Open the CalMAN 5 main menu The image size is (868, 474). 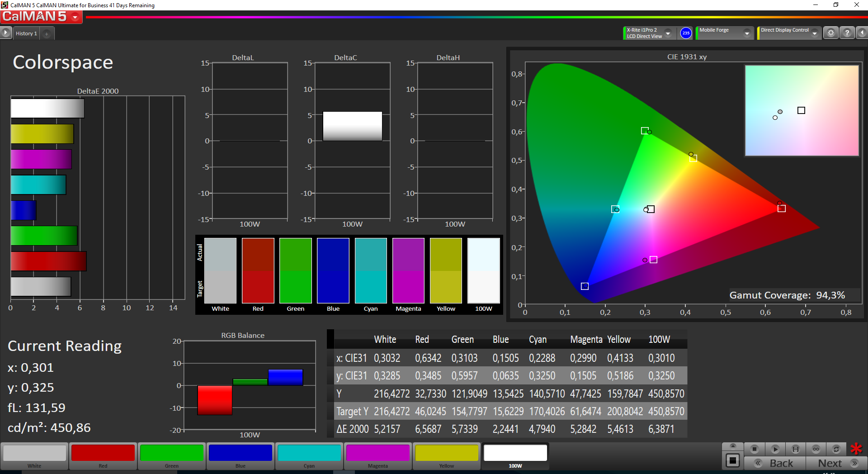pos(41,17)
